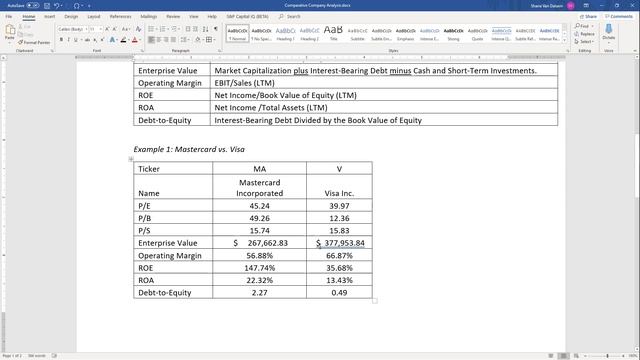
Task: Decrease paragraph indent
Action: click(x=188, y=29)
